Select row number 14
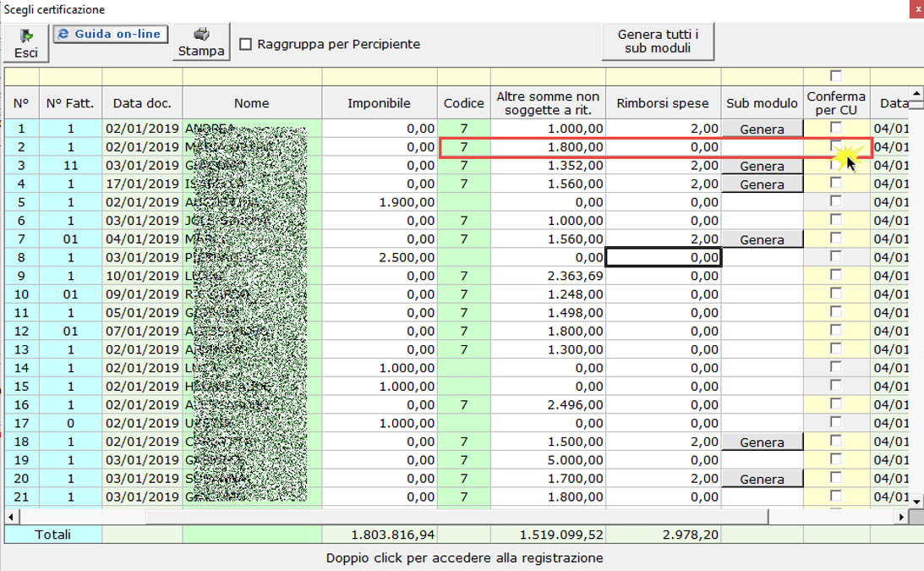Viewport: 924px width, 571px height. [x=21, y=368]
